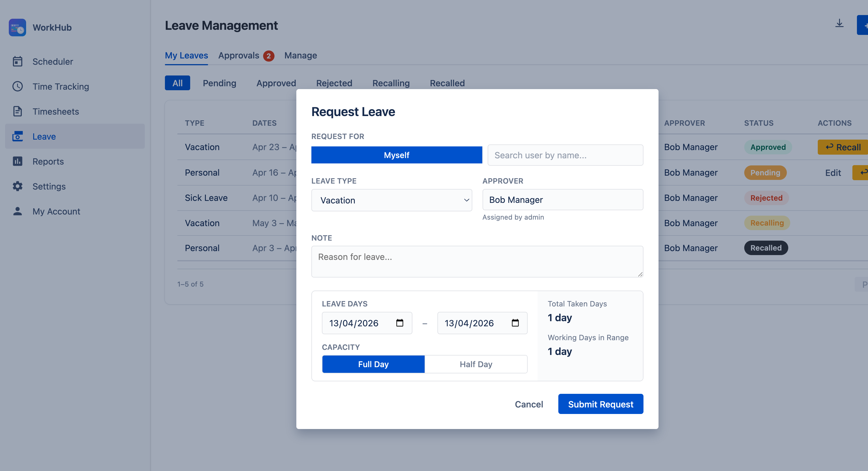Select Half Day capacity
Screen dimensions: 868x471
(475, 364)
